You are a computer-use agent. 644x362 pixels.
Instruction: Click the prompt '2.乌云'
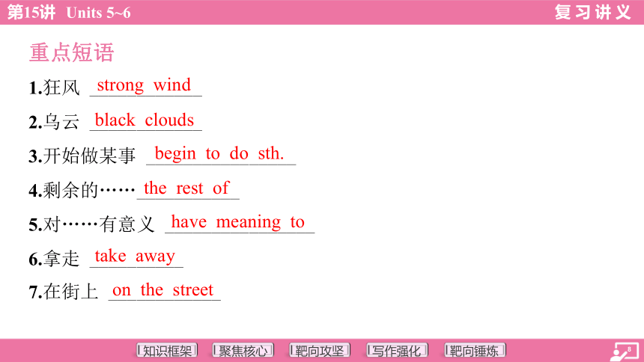[x=54, y=122]
